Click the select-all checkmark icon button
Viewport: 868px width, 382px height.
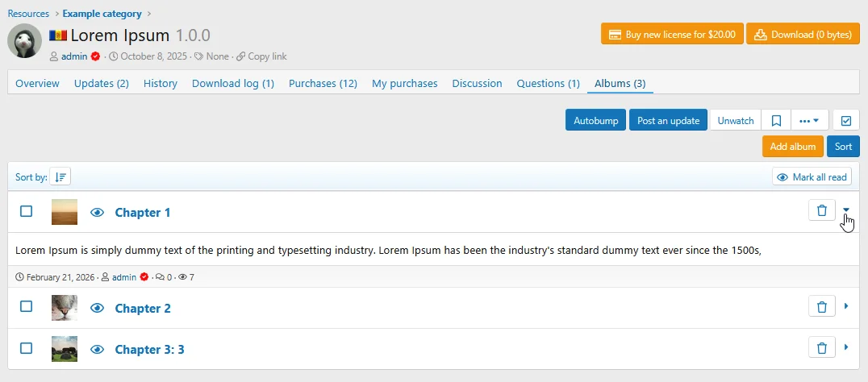coord(846,121)
